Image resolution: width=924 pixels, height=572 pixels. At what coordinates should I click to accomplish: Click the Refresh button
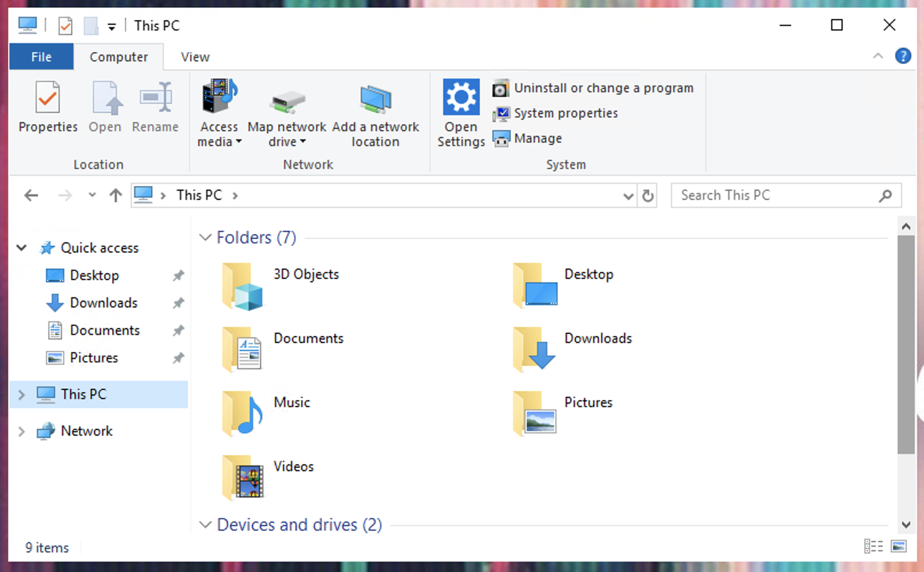(x=647, y=196)
